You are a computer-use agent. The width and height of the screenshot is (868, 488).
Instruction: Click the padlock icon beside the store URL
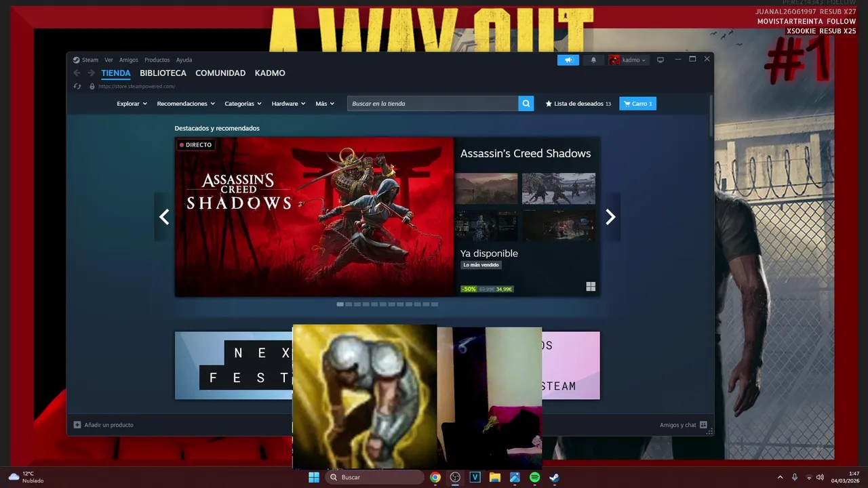coord(92,86)
